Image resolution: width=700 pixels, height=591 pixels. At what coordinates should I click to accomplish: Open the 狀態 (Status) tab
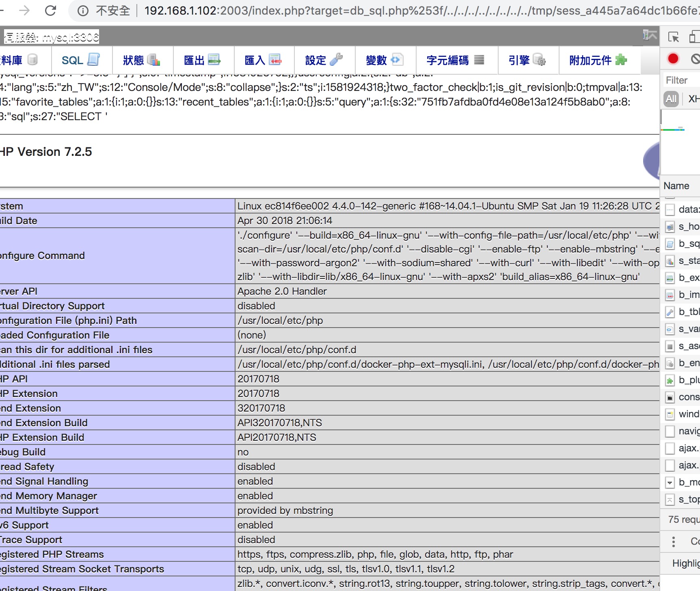142,60
